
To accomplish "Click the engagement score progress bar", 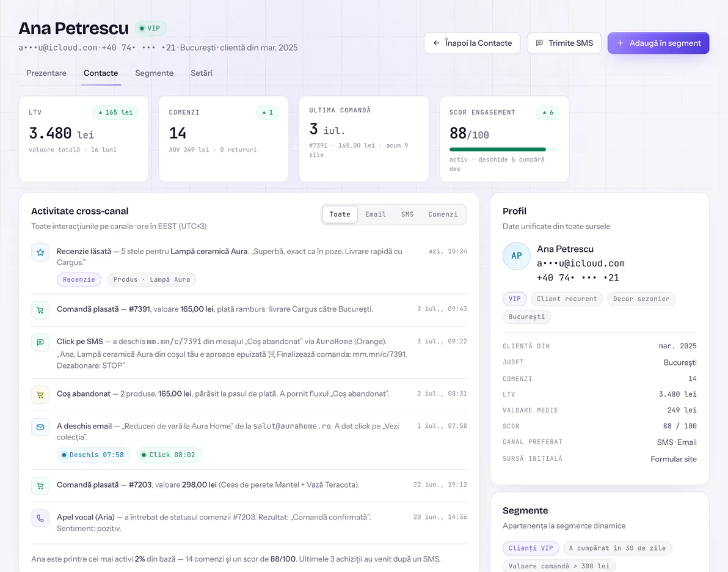I will pos(504,150).
